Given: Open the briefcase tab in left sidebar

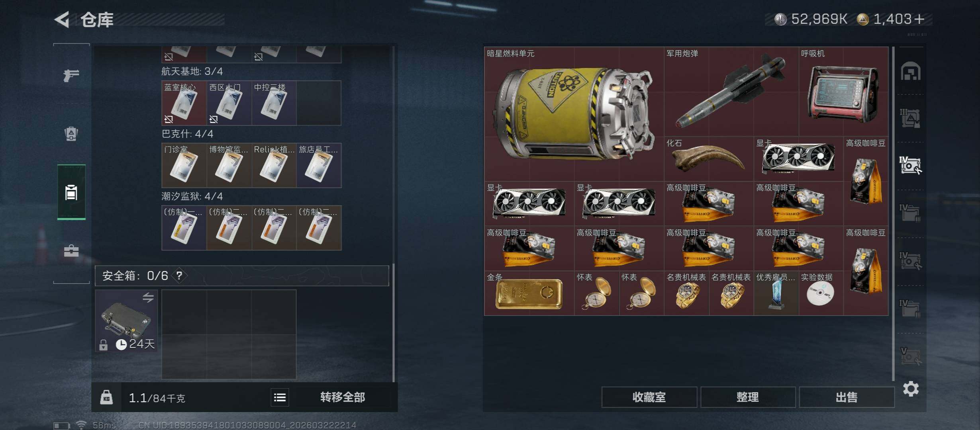Looking at the screenshot, I should pos(71,251).
